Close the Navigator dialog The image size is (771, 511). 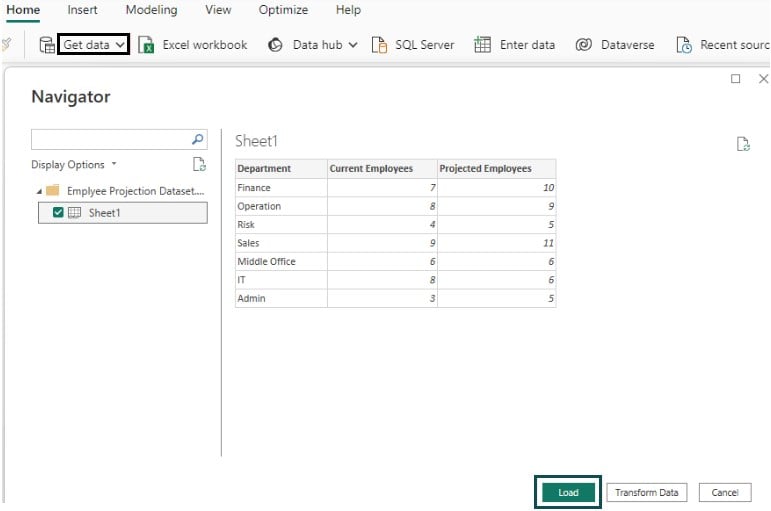tap(764, 79)
